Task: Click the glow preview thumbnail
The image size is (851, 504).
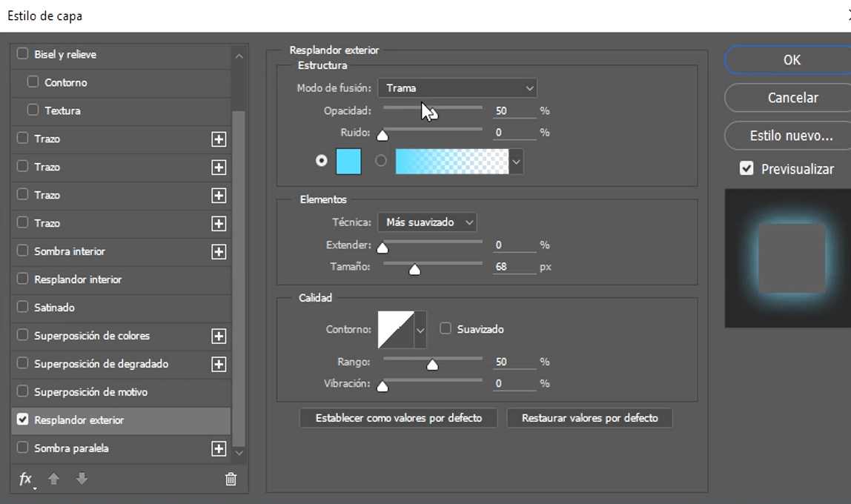Action: [x=788, y=258]
